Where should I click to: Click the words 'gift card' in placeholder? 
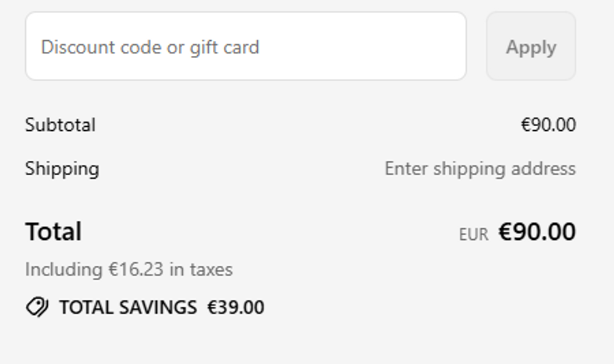[x=224, y=47]
